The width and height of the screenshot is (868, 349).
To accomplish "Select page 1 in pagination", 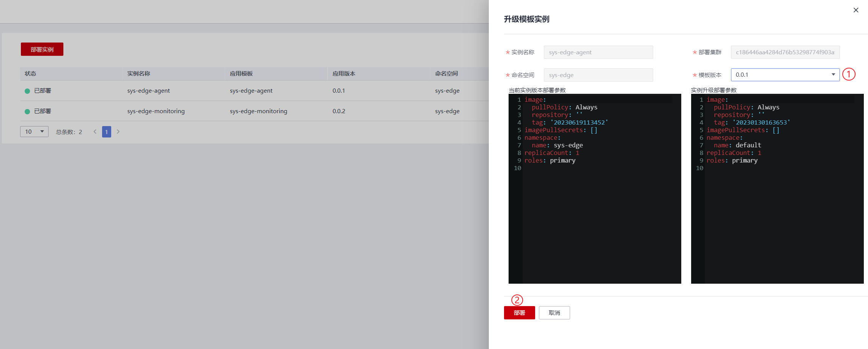I will pos(107,132).
